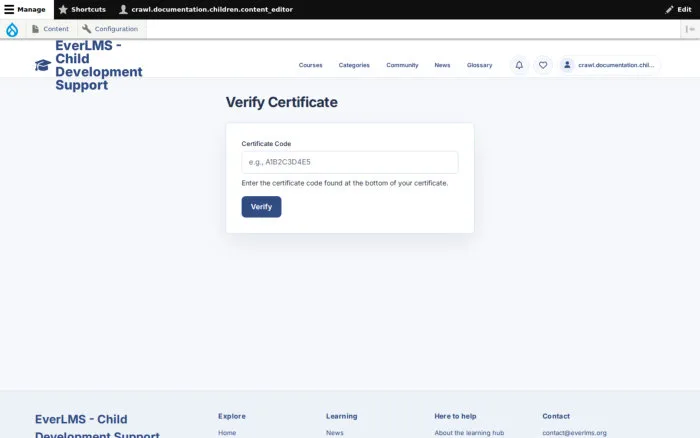
Task: Open the Categories navigation link
Action: (x=354, y=65)
